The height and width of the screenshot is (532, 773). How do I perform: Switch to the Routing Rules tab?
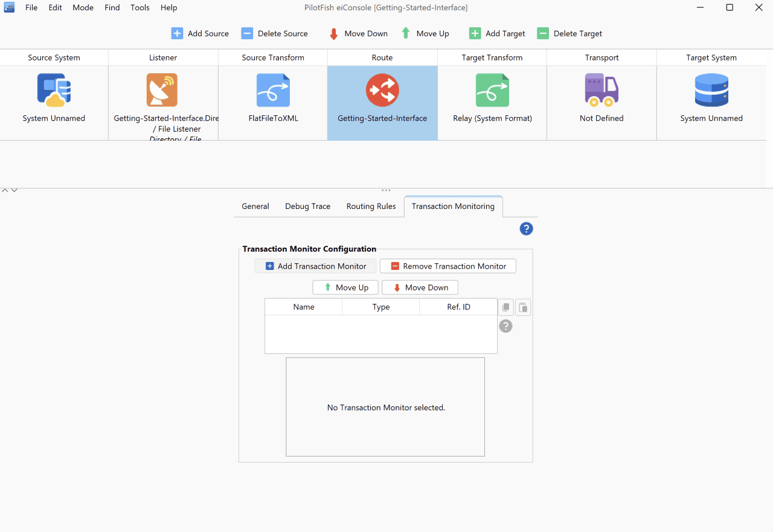tap(371, 207)
